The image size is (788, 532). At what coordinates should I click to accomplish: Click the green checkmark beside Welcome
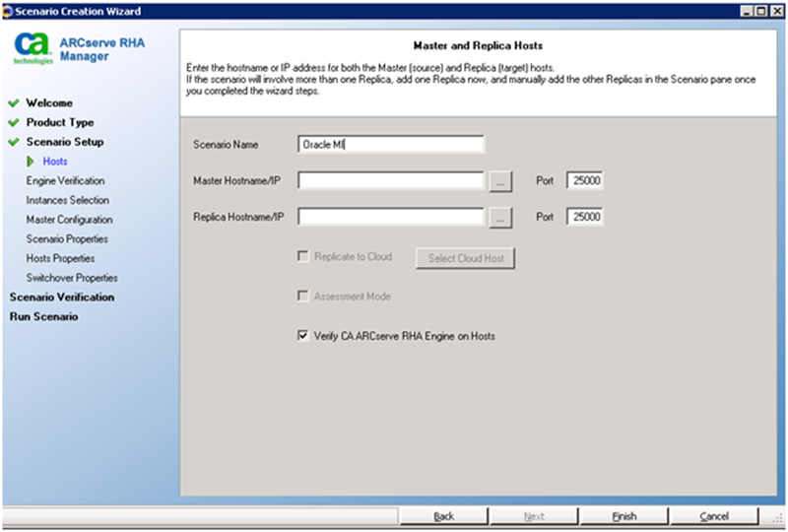pos(14,103)
